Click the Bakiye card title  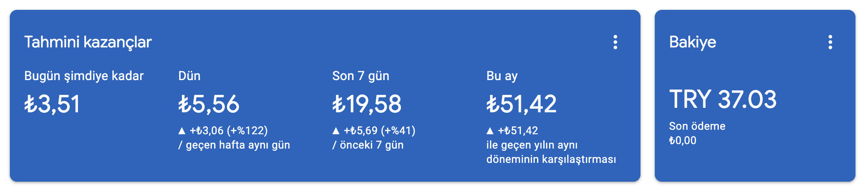pyautogui.click(x=692, y=42)
